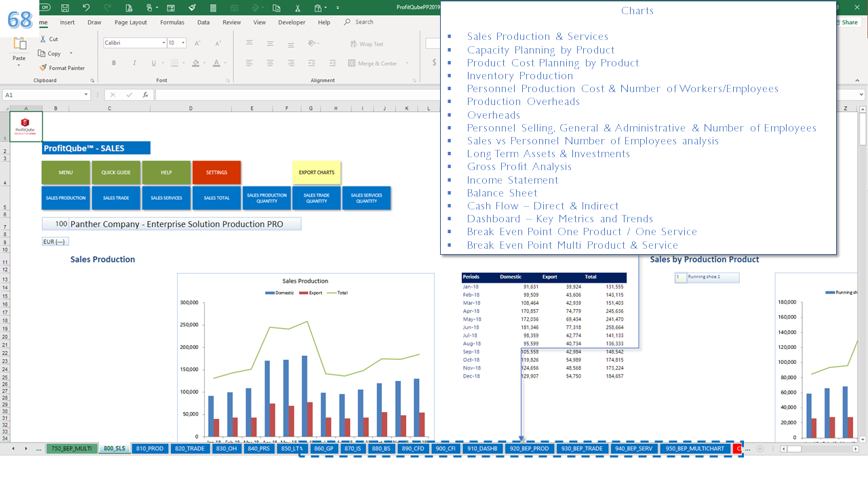Switch to the 920_BEP_PROD sheet tab
Viewport: 868px width, 488px height.
click(530, 449)
